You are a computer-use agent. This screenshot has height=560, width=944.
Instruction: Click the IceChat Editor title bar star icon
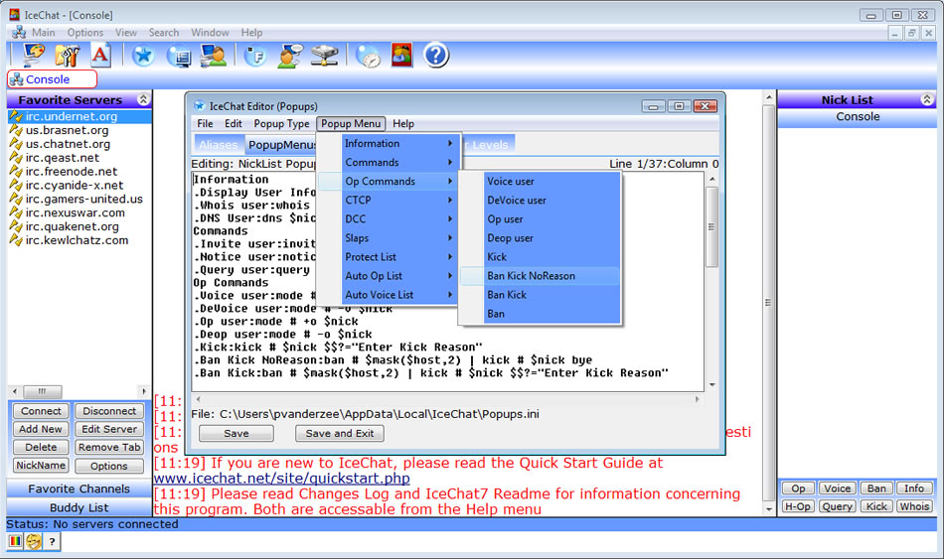click(199, 106)
